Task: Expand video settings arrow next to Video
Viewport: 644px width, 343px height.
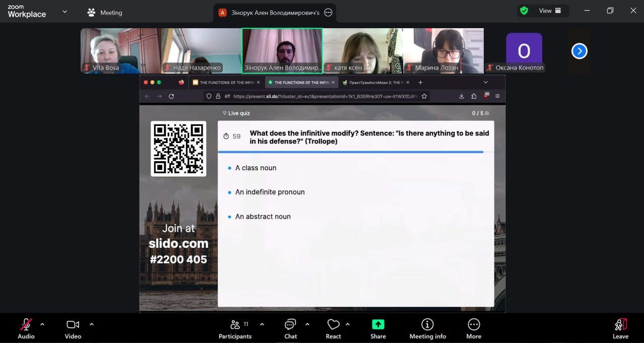Action: [91, 324]
